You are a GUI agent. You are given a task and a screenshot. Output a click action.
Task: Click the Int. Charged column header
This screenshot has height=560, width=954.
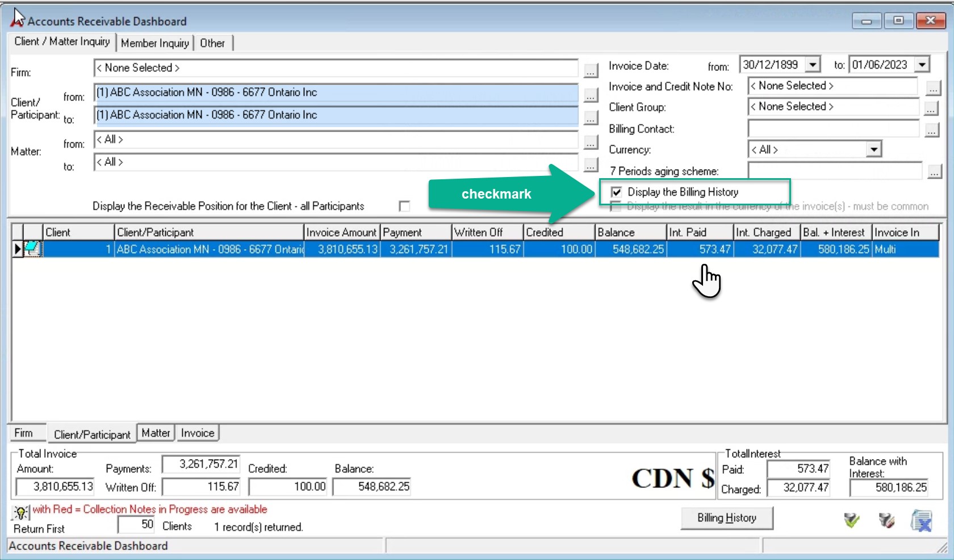[767, 232]
